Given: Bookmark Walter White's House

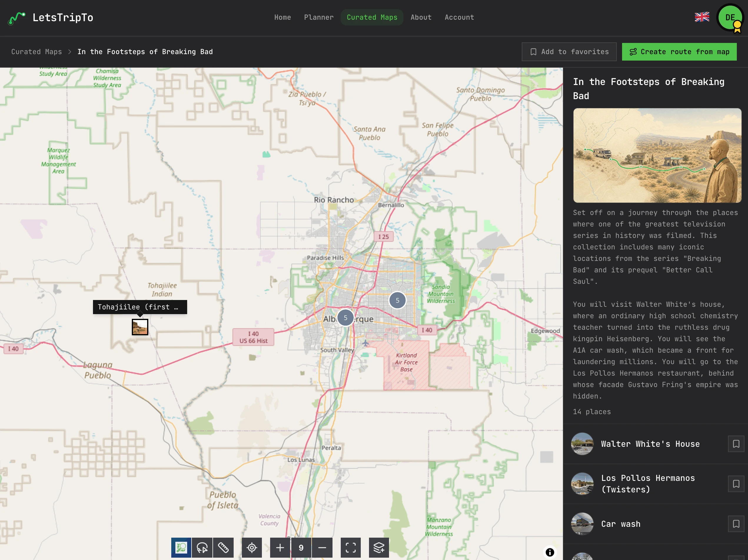Looking at the screenshot, I should point(736,444).
